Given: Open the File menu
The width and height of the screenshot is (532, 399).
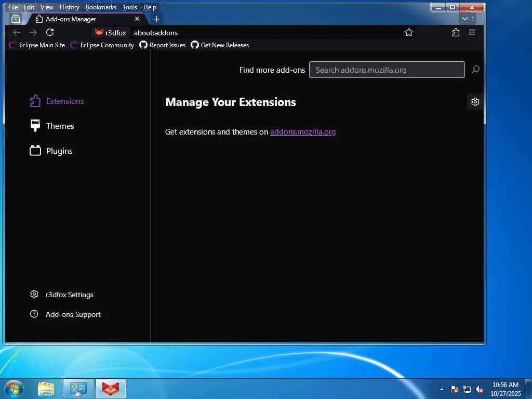Looking at the screenshot, I should tap(13, 7).
